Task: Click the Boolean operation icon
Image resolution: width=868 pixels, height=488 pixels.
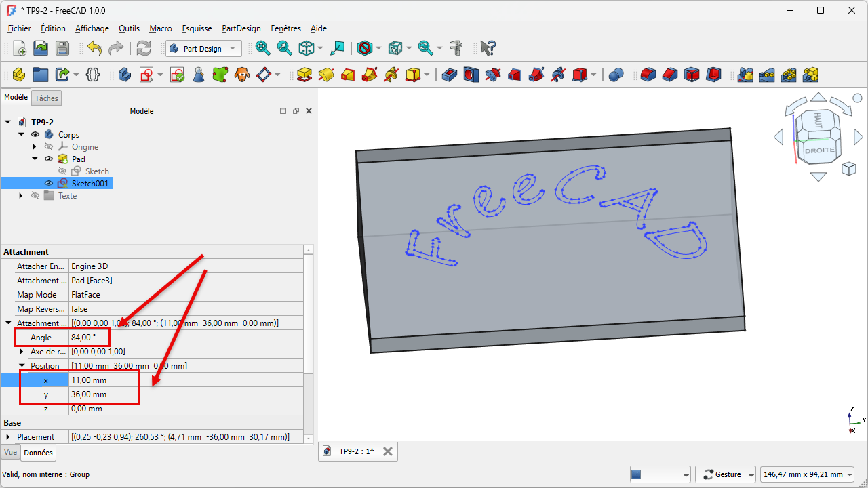Action: pyautogui.click(x=616, y=75)
